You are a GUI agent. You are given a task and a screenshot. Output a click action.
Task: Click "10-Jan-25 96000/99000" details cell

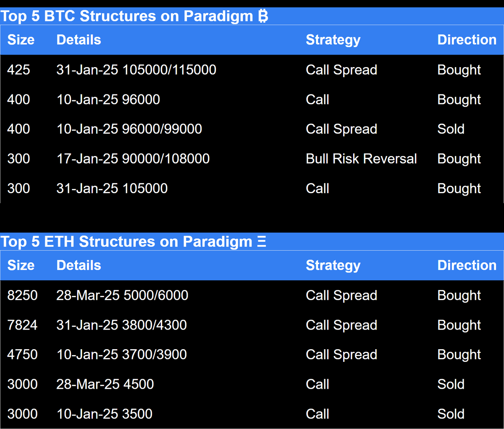pyautogui.click(x=129, y=129)
